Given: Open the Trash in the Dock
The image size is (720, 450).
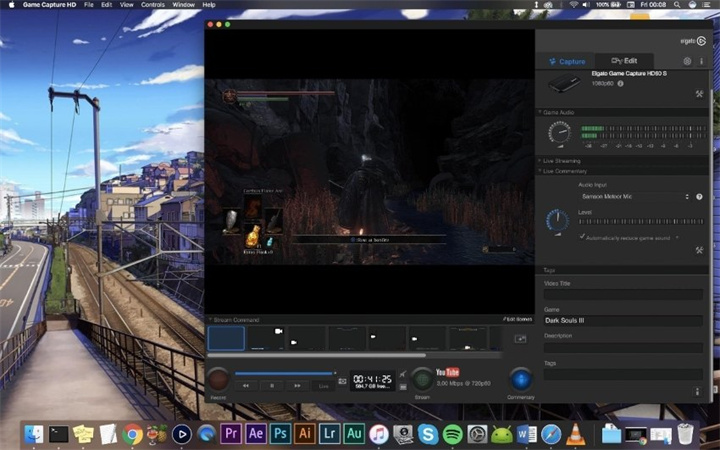Looking at the screenshot, I should point(685,434).
